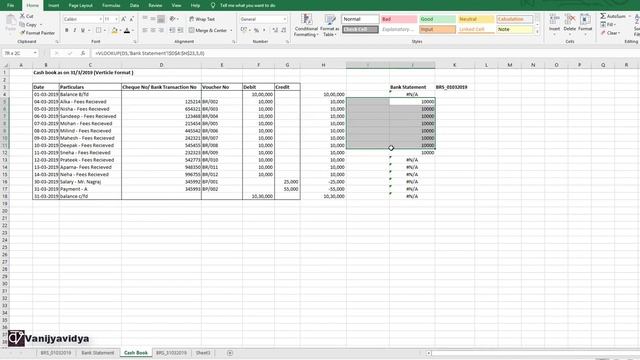Click the Delete cells button
This screenshot has height=360, width=640.
pyautogui.click(x=569, y=23)
